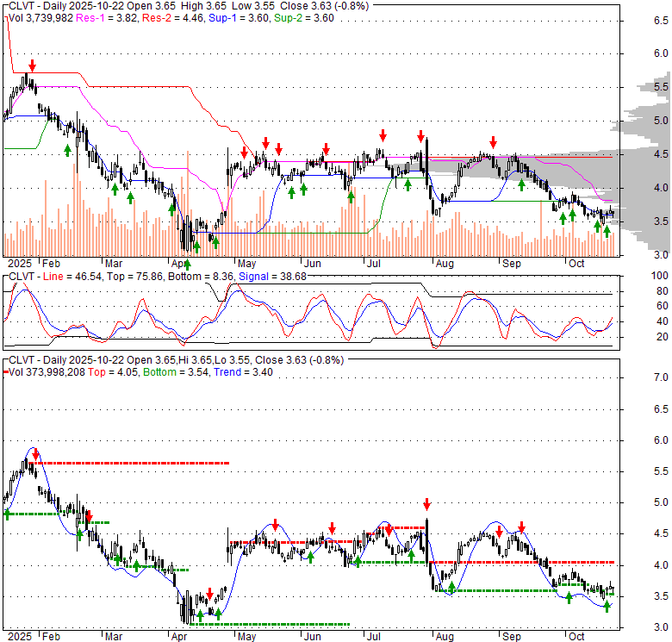
Task: Click the May month label on the top chart axis
Action: click(x=247, y=264)
